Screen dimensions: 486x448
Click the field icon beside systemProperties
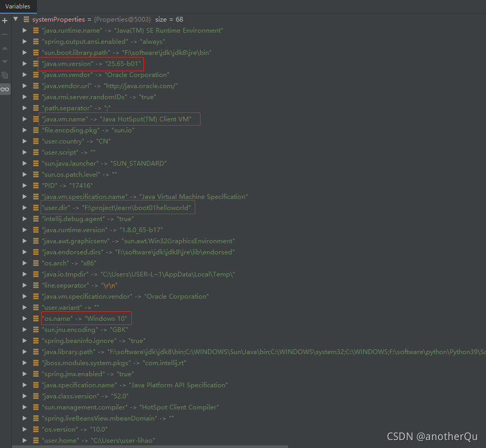click(26, 19)
